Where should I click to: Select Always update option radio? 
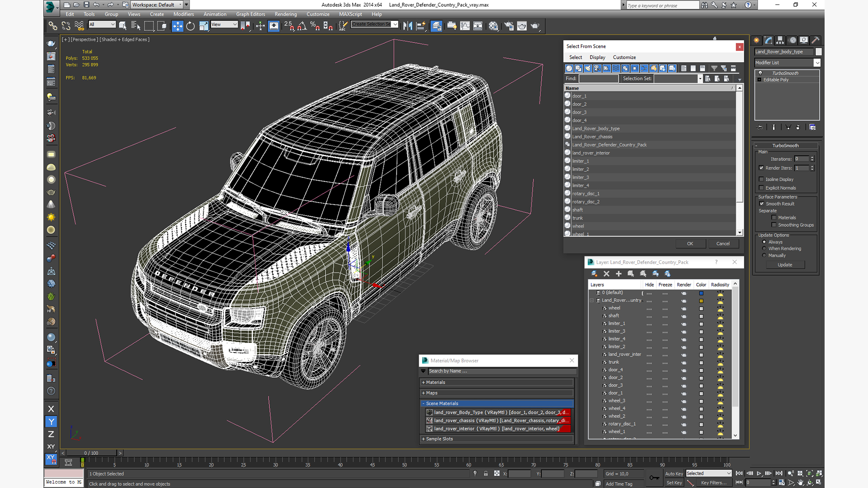click(764, 242)
